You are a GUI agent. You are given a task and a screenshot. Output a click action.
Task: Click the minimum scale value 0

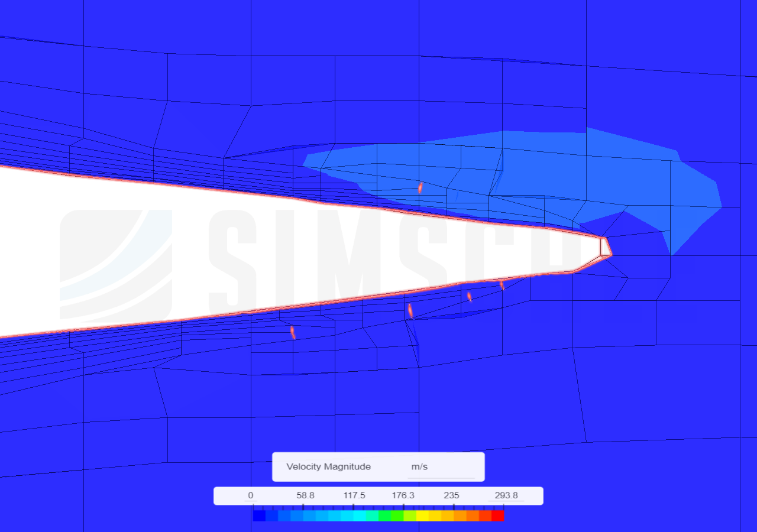pyautogui.click(x=251, y=495)
